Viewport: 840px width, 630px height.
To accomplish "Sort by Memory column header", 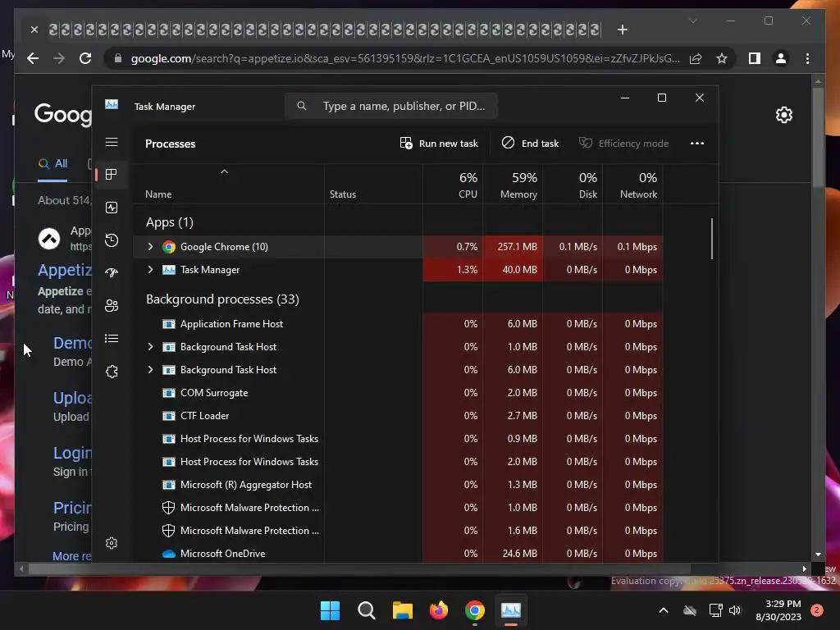I will [513, 185].
